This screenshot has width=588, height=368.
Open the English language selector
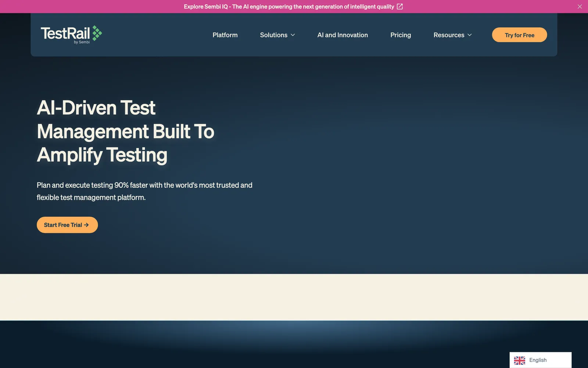coord(540,360)
